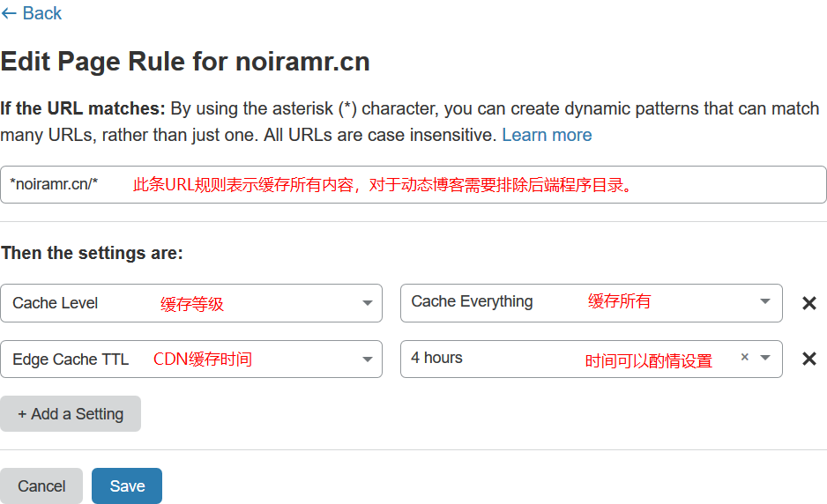Image resolution: width=827 pixels, height=504 pixels.
Task: Remove the Cache Level setting row
Action: 808,303
